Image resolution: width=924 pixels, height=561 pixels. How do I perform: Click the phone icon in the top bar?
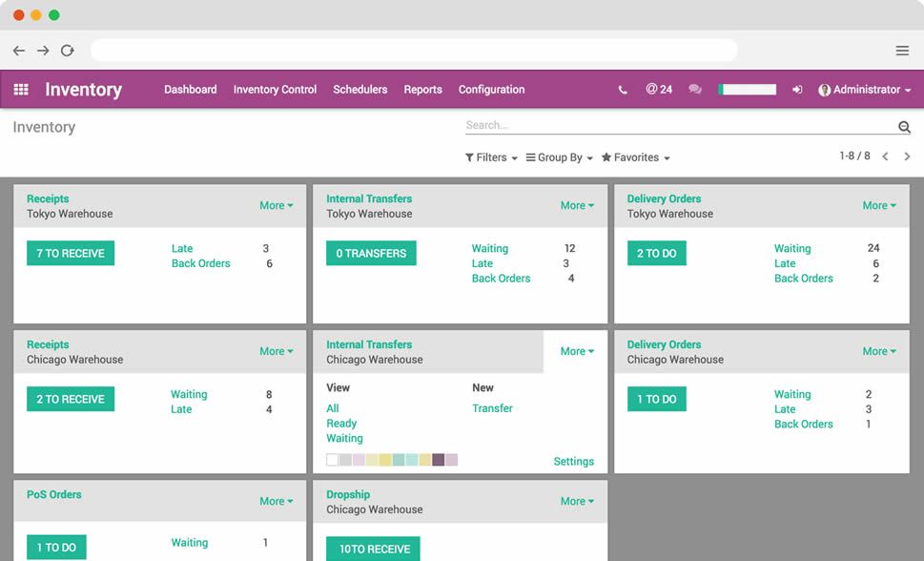click(622, 89)
